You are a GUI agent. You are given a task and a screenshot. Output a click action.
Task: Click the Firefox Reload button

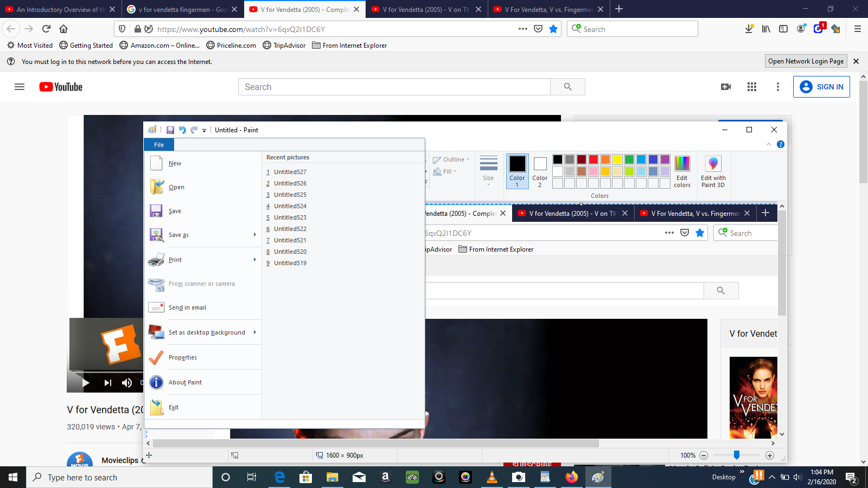click(46, 29)
